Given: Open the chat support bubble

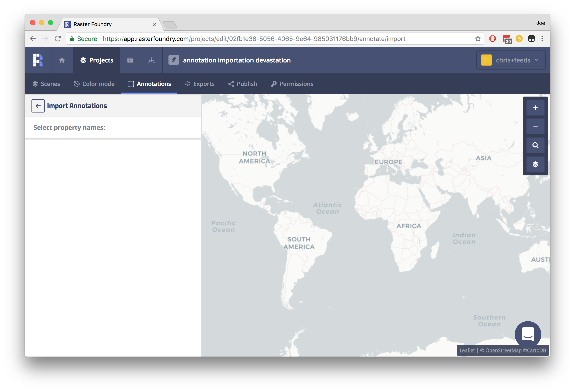Looking at the screenshot, I should click(x=528, y=334).
